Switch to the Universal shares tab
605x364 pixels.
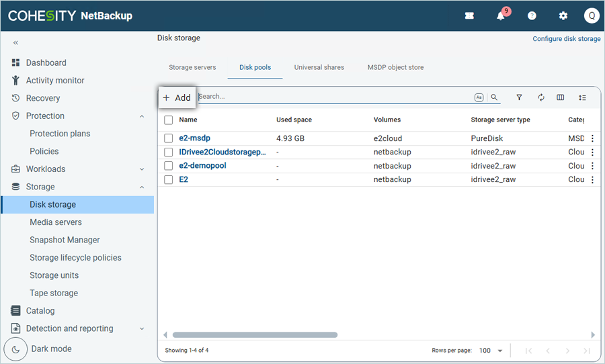pos(319,67)
